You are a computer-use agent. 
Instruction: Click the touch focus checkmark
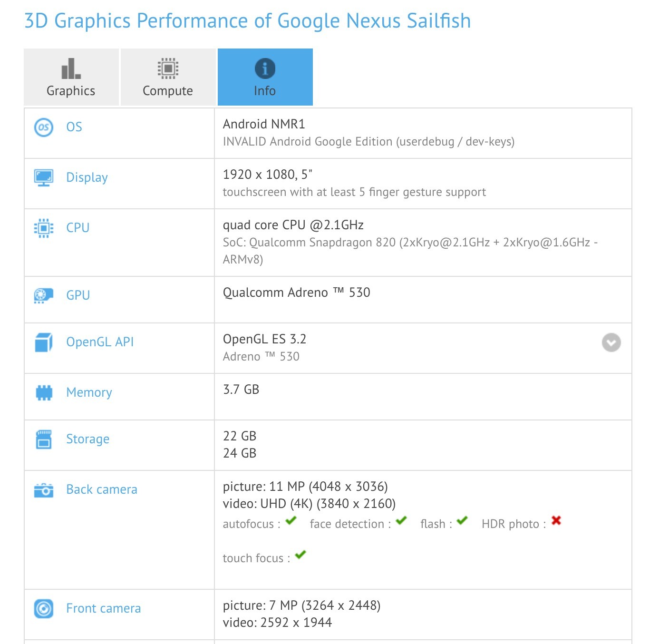tap(300, 555)
